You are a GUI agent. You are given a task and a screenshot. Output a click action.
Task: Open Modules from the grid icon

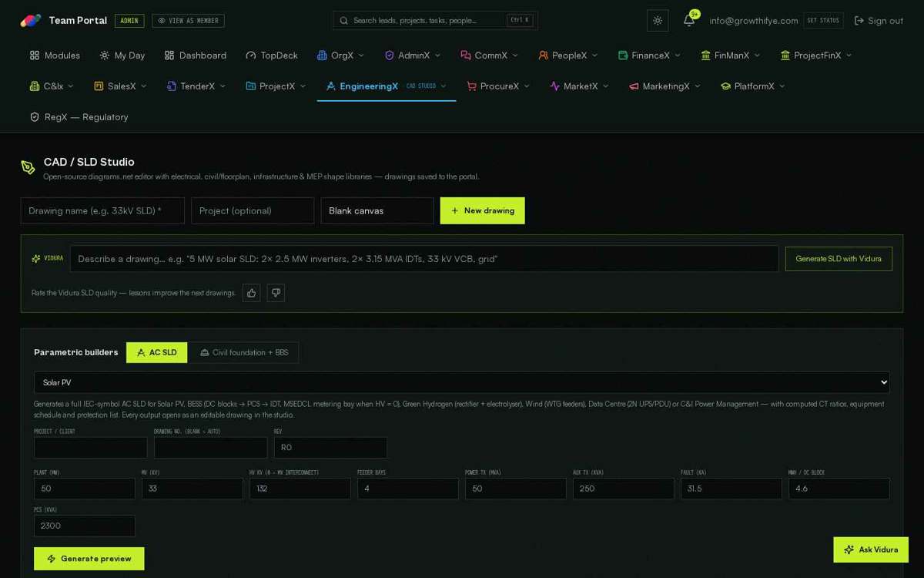point(35,55)
